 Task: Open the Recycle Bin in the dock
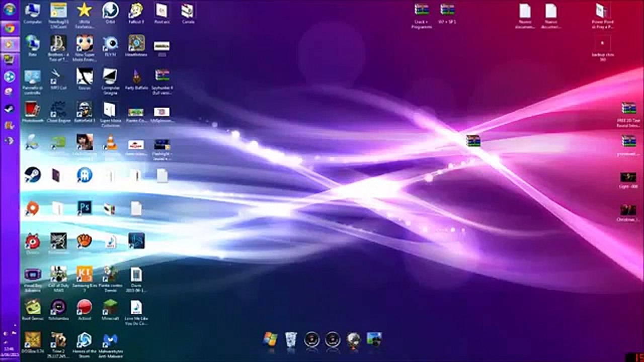point(291,339)
